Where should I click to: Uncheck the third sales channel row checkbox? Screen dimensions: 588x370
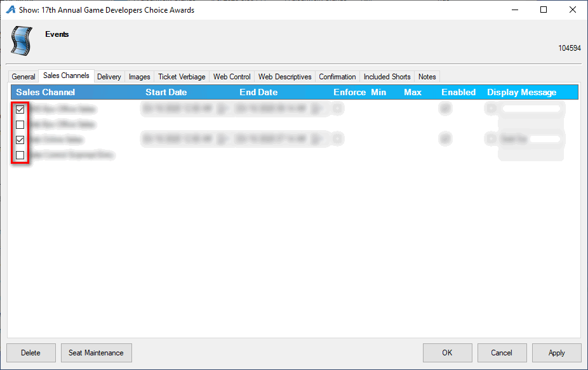coord(20,140)
